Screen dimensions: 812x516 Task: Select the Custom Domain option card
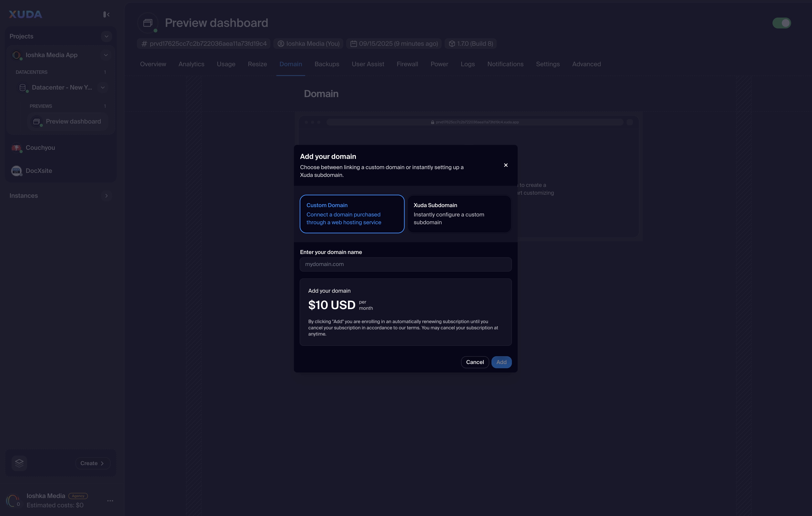[352, 214]
